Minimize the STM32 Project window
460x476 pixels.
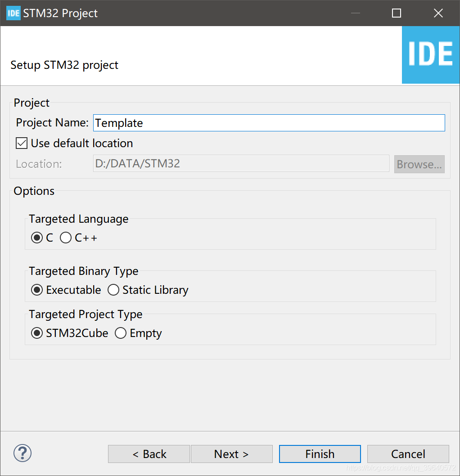356,13
